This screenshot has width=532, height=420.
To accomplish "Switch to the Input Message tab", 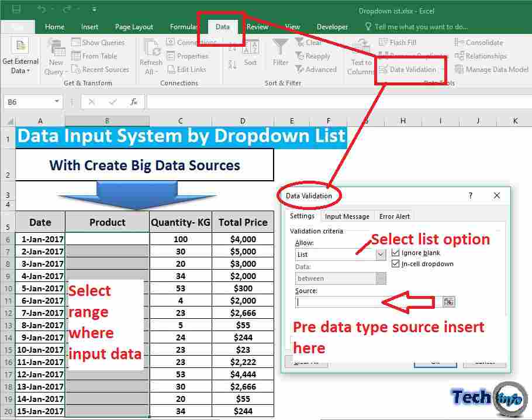I will [347, 216].
